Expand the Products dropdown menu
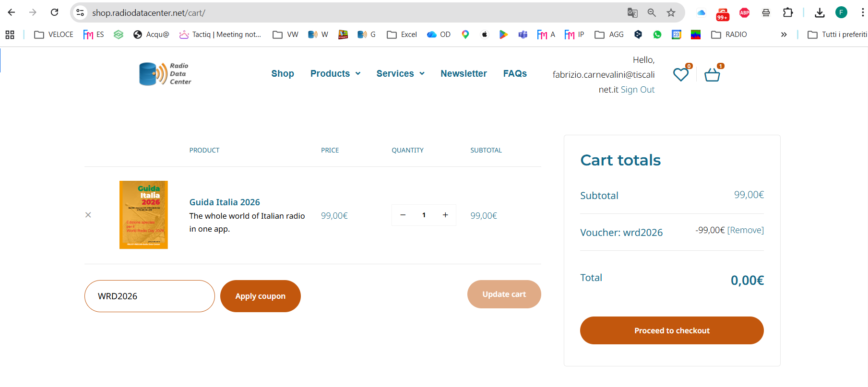The height and width of the screenshot is (387, 868). 335,73
